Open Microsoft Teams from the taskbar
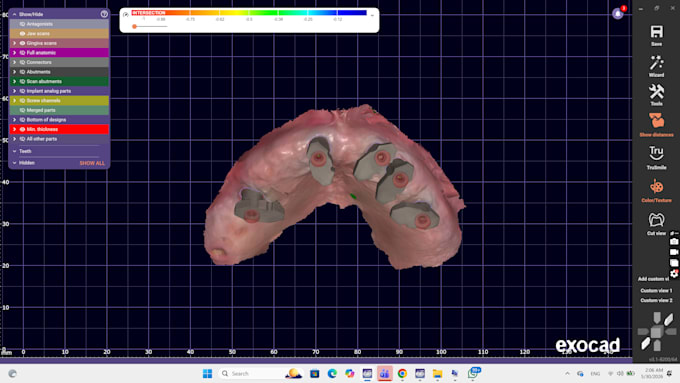 coord(385,373)
